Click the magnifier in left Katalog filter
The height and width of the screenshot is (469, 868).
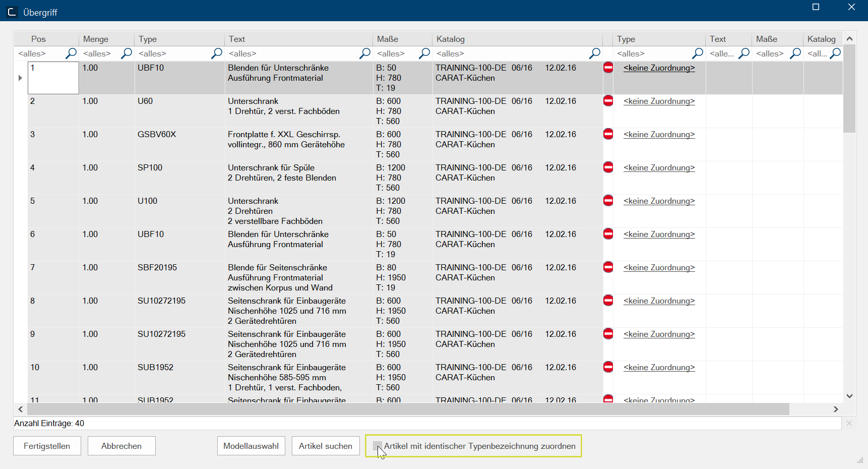[595, 53]
